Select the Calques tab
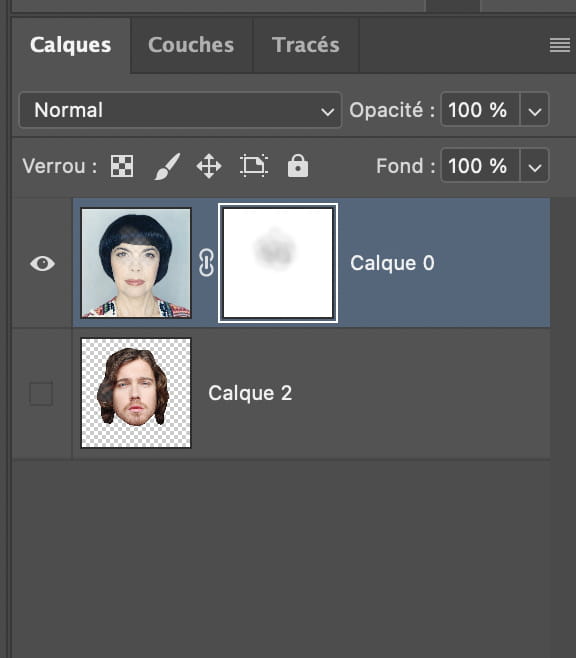576x658 pixels. (x=70, y=45)
